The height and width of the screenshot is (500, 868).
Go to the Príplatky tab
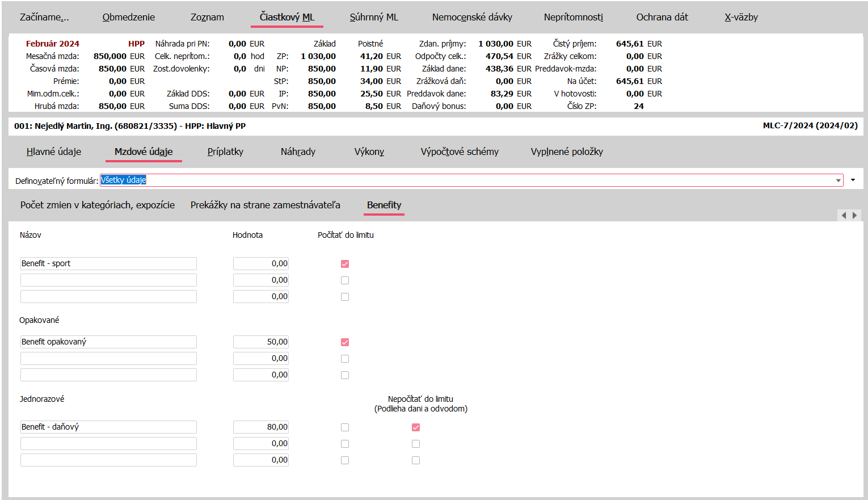click(x=225, y=152)
